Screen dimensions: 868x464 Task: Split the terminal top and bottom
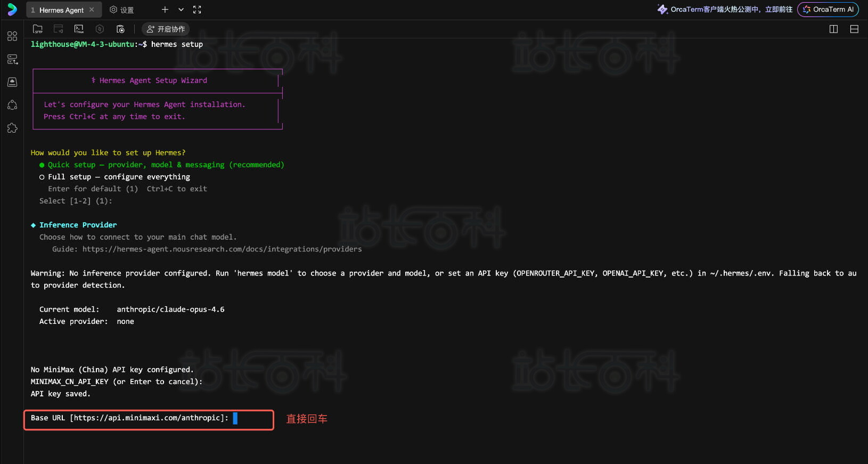click(x=854, y=29)
